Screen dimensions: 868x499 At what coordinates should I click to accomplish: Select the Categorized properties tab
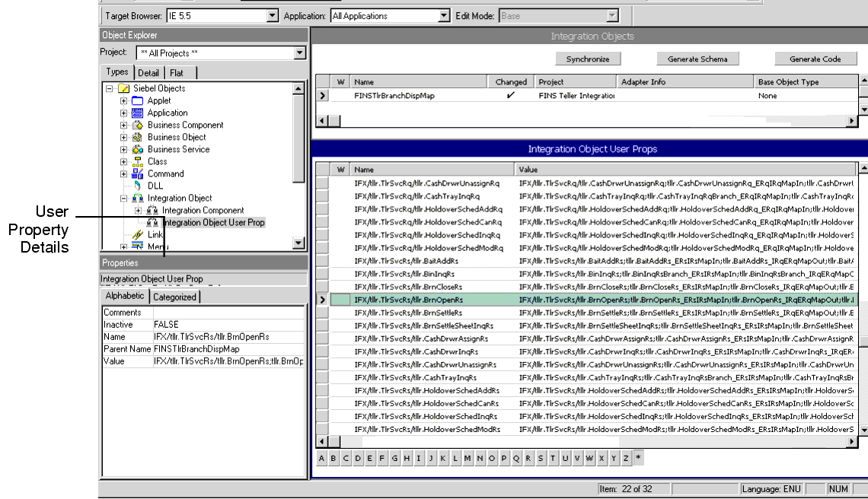tap(174, 297)
